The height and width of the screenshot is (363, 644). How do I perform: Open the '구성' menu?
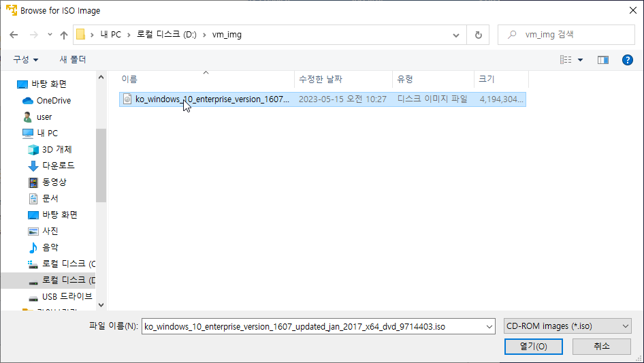pyautogui.click(x=25, y=60)
